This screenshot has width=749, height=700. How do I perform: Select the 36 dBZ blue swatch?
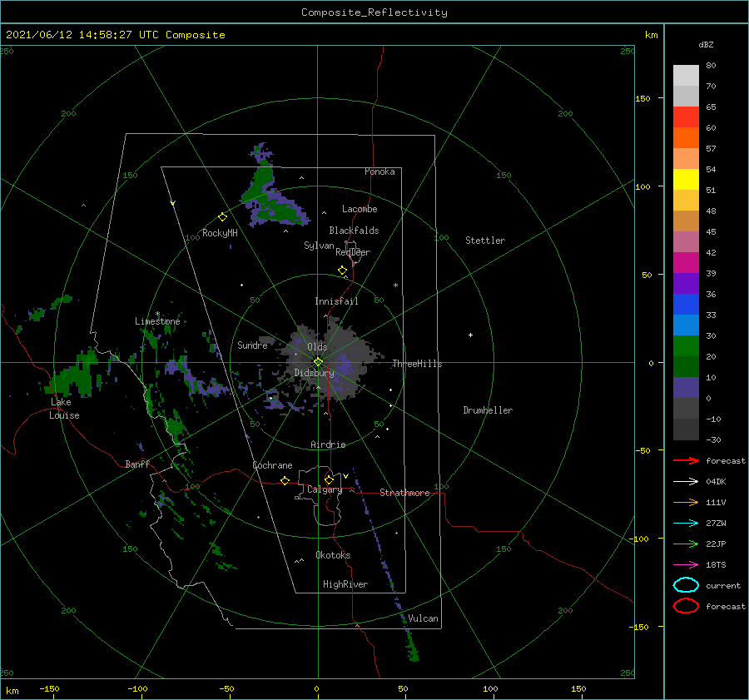(686, 305)
